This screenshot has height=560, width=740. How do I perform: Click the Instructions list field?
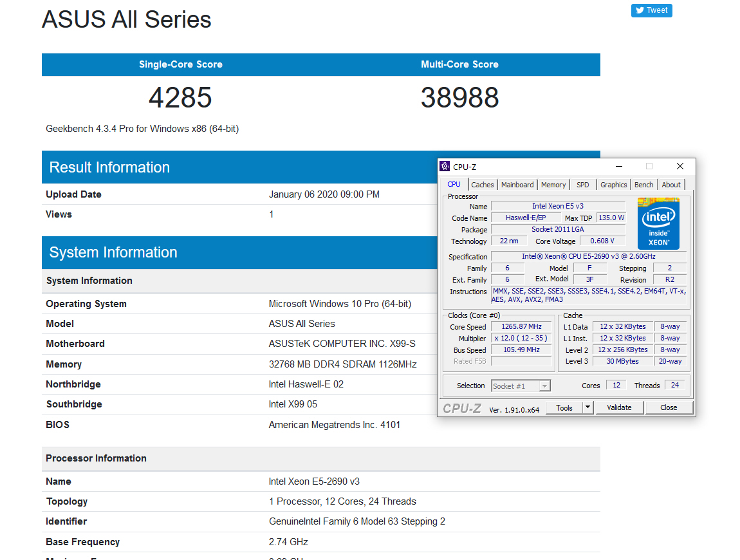[x=589, y=295]
